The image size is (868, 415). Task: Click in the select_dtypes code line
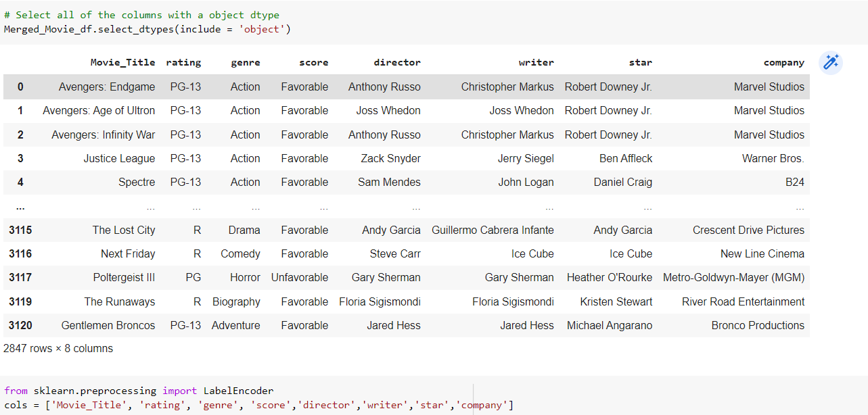(147, 29)
